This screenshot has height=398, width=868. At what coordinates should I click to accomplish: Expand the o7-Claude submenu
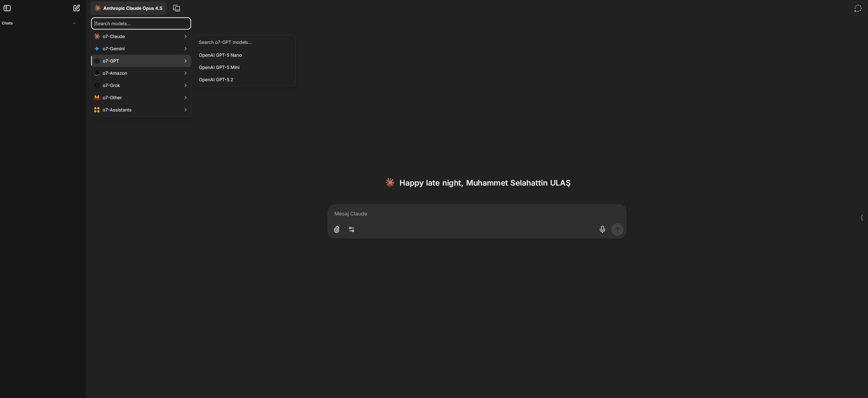[x=141, y=36]
